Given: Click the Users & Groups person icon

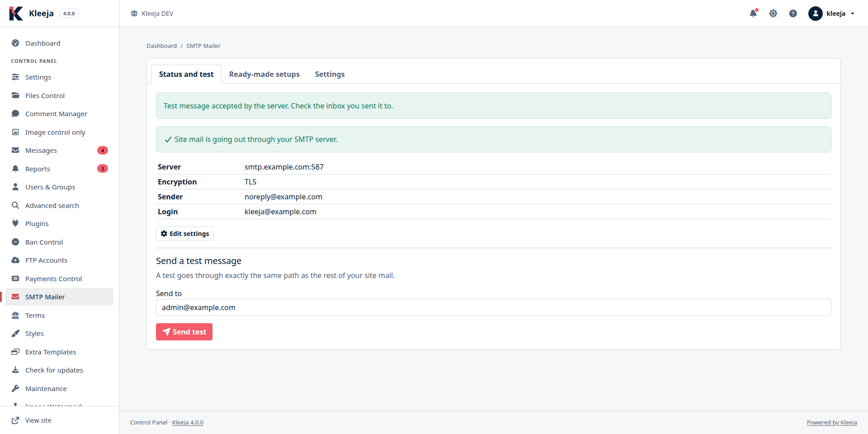Looking at the screenshot, I should click(15, 187).
